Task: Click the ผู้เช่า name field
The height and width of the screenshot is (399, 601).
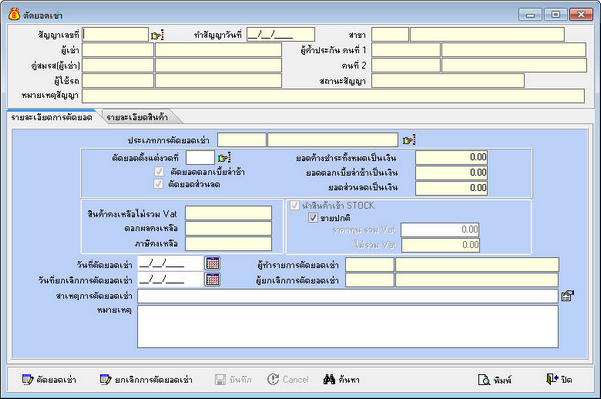Action: 218,50
